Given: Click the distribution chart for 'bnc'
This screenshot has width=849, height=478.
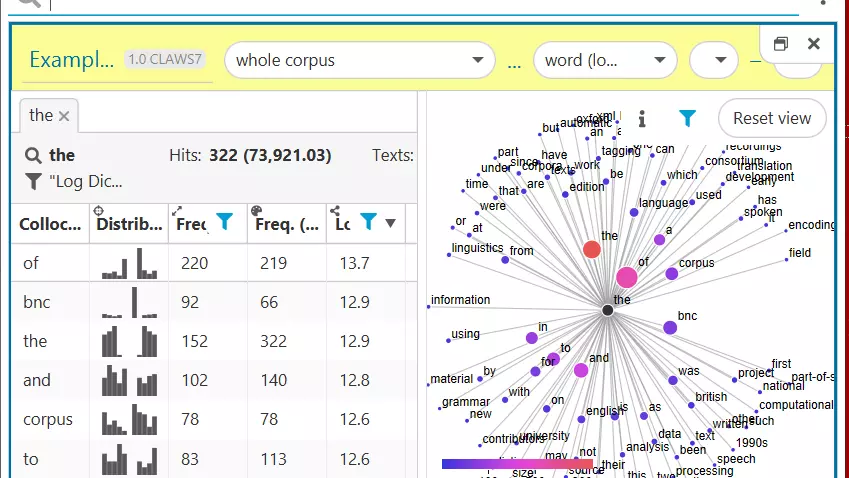Looking at the screenshot, I should point(129,302).
